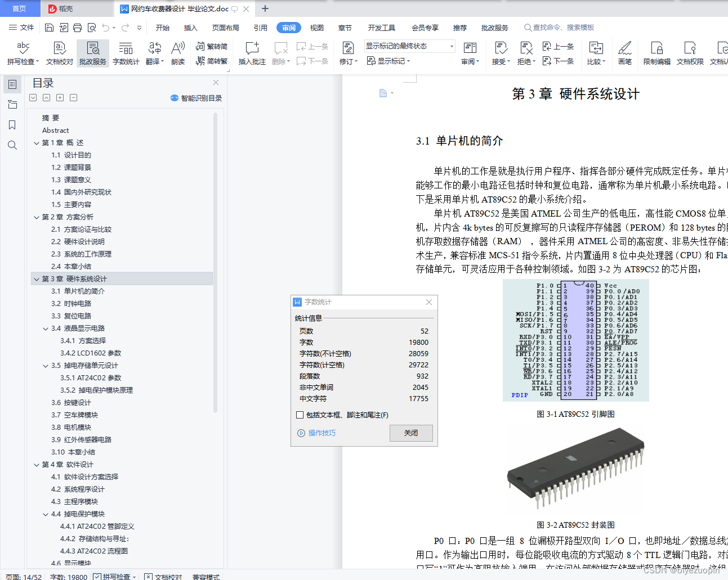The width and height of the screenshot is (728, 580).
Task: Open the restrict editing (限制编辑) tool
Action: coord(657,53)
